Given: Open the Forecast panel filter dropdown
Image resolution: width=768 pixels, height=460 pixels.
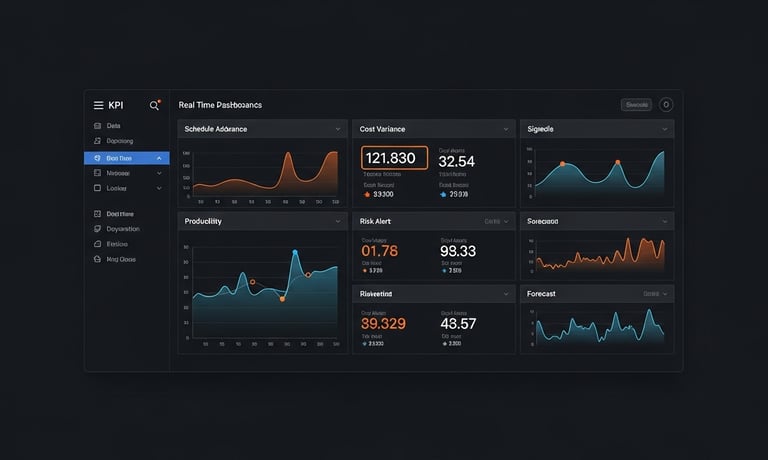Looking at the screenshot, I should pyautogui.click(x=655, y=294).
